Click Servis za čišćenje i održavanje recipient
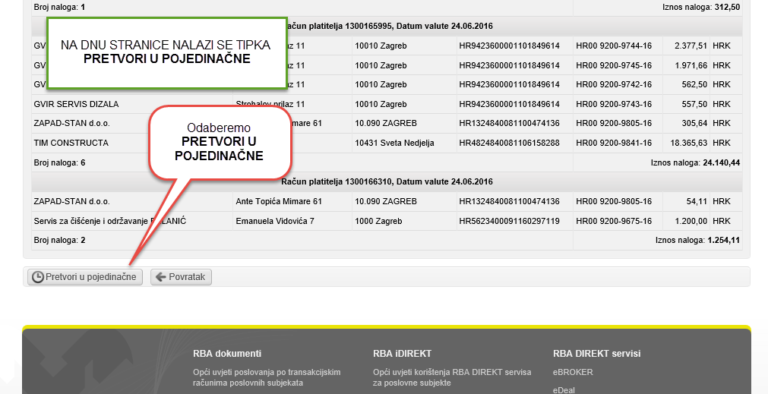Viewport: 768px width, 394px height. click(110, 221)
